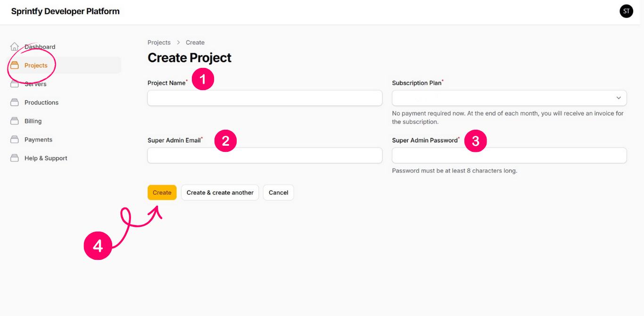Click inside the Super Admin Password field
644x316 pixels.
(509, 155)
